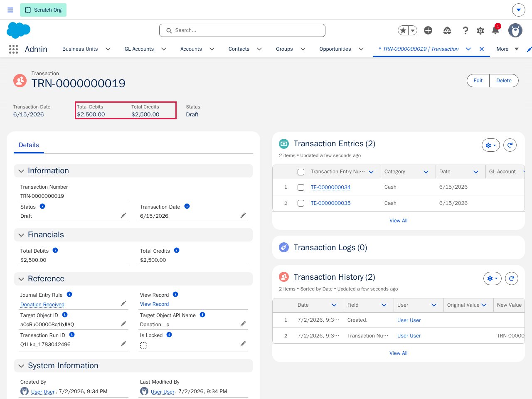Open the hamburger menu at top left
Screen dimensions: 532x399
point(10,10)
